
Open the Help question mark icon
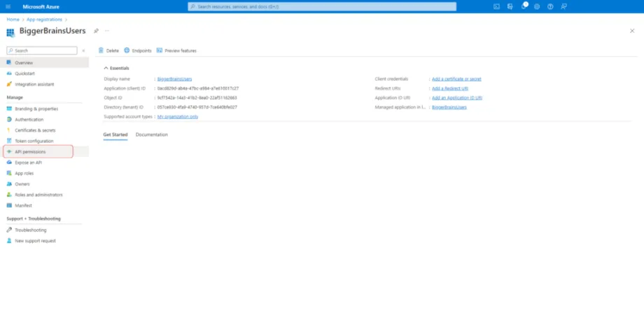pos(550,6)
